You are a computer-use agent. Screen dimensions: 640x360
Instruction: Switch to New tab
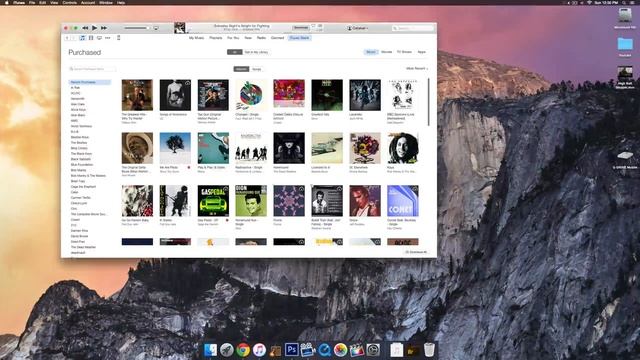point(248,38)
